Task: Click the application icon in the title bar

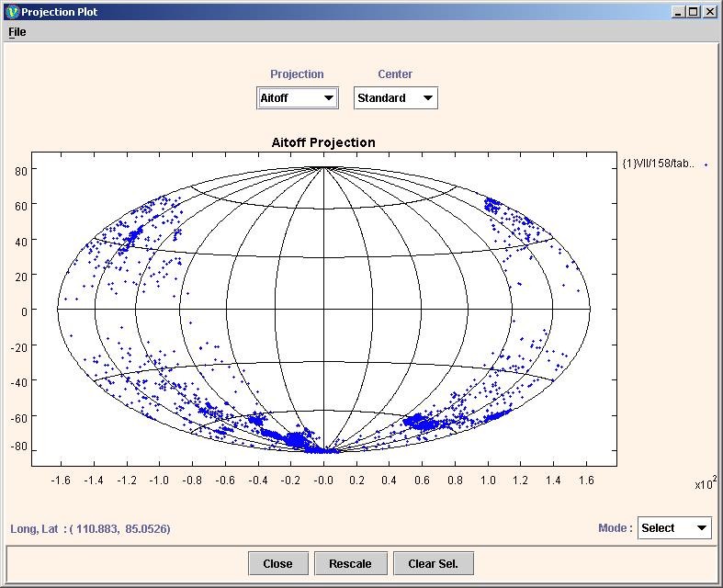Action: pos(12,12)
